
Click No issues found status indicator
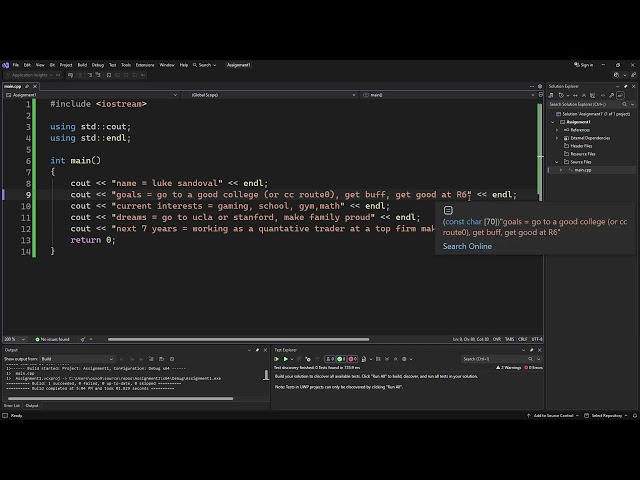[x=52, y=339]
